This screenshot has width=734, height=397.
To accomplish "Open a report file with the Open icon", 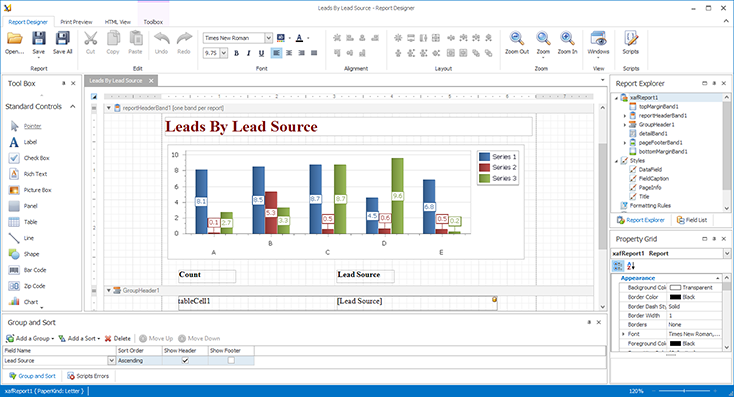I will click(15, 39).
